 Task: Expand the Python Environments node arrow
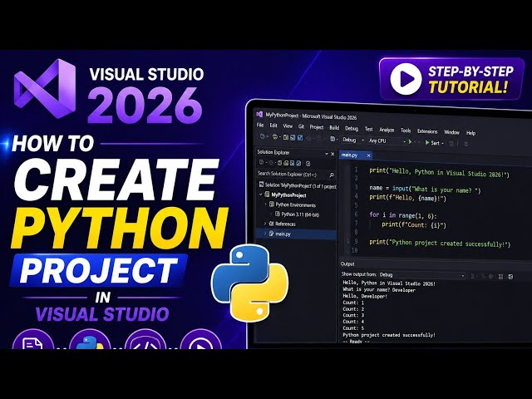tap(266, 204)
